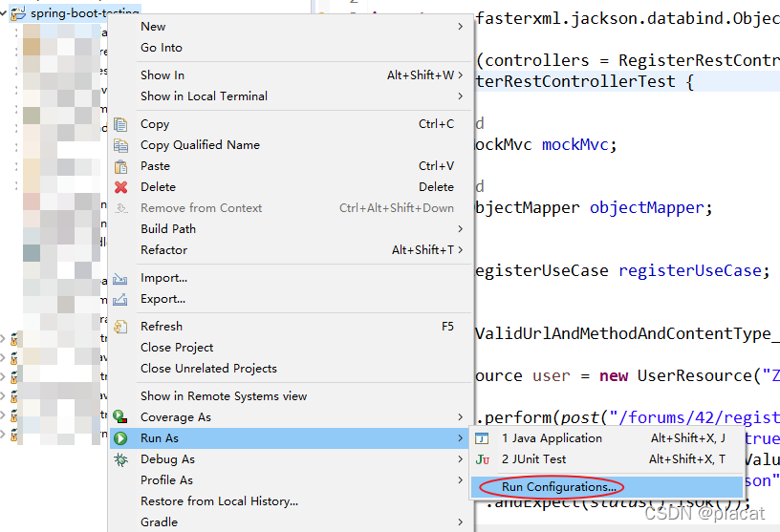Click 'new' keyword in editor code
Viewport: 780px width, 532px height.
coord(614,376)
